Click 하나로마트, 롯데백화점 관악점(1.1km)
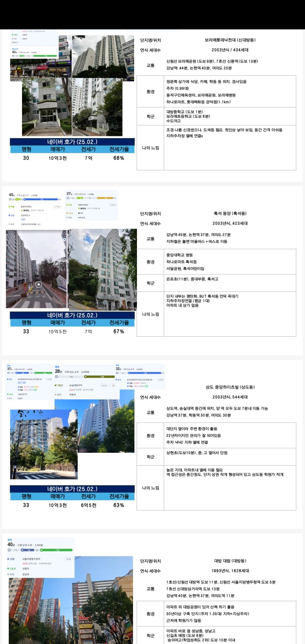Image resolution: width=305 pixels, height=644 pixels. [198, 102]
